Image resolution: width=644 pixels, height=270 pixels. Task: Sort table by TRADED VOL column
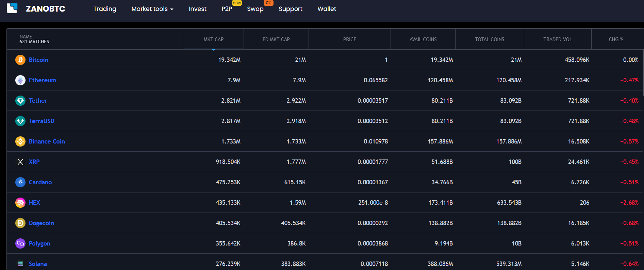pos(558,39)
